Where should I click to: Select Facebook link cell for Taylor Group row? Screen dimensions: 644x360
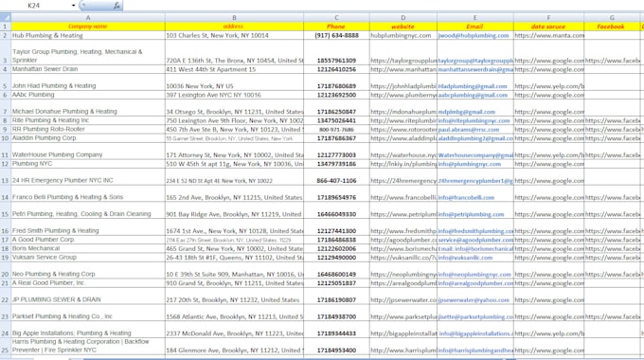click(612, 52)
